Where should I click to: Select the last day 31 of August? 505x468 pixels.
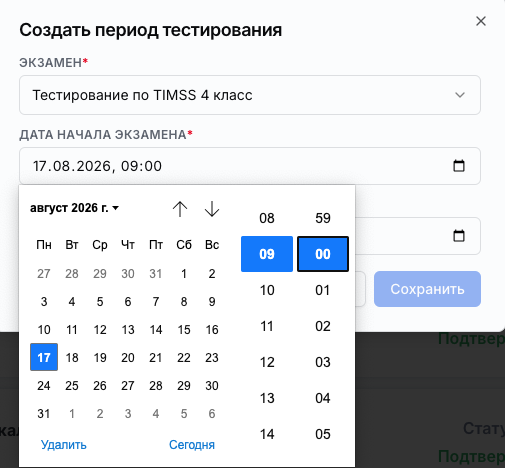(44, 414)
